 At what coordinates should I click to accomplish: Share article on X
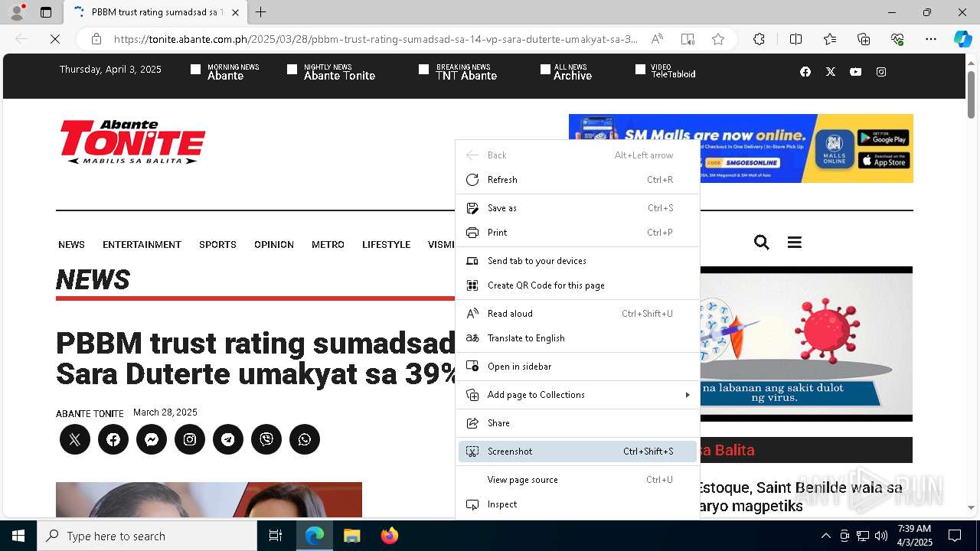tap(75, 439)
